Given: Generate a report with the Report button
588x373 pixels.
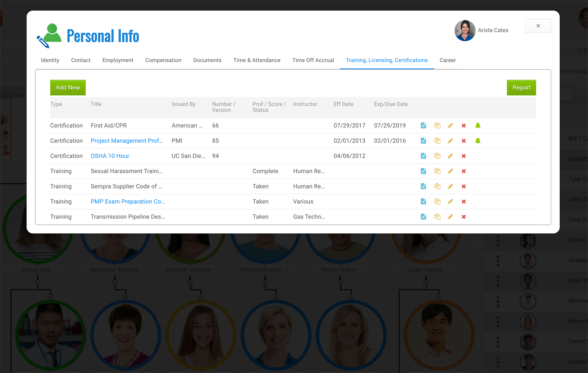Looking at the screenshot, I should tap(521, 87).
